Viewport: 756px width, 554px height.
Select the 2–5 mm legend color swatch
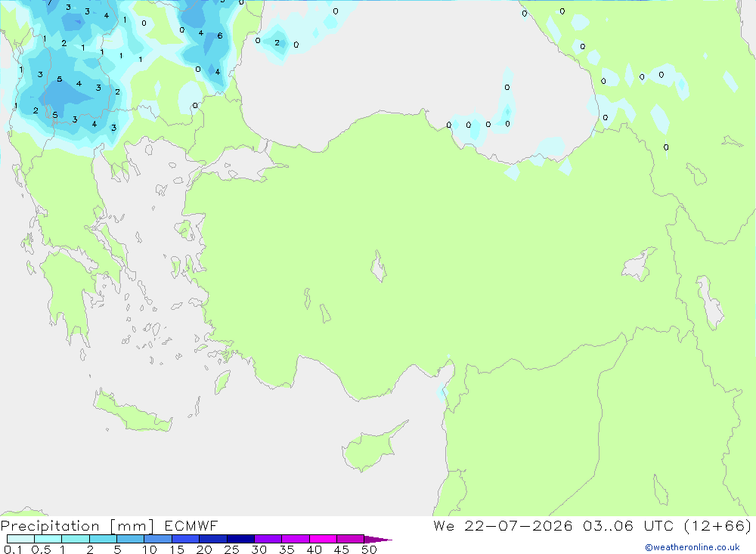(x=103, y=539)
